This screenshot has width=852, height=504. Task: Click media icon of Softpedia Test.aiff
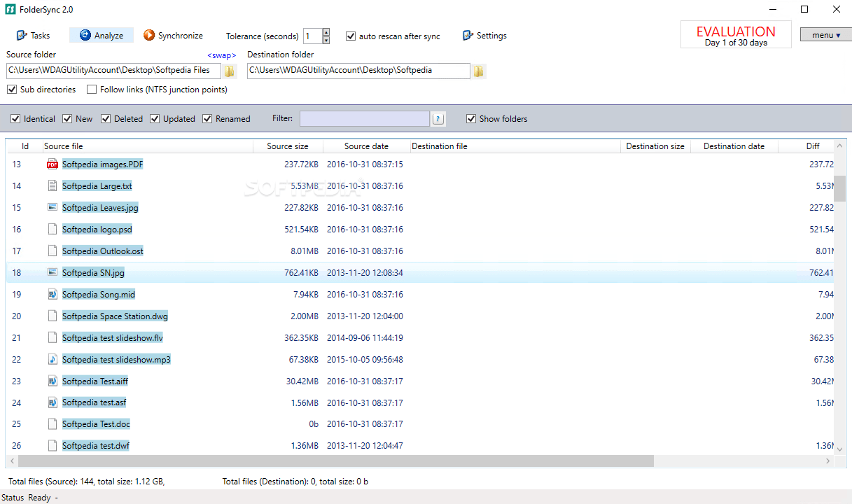[x=53, y=381]
